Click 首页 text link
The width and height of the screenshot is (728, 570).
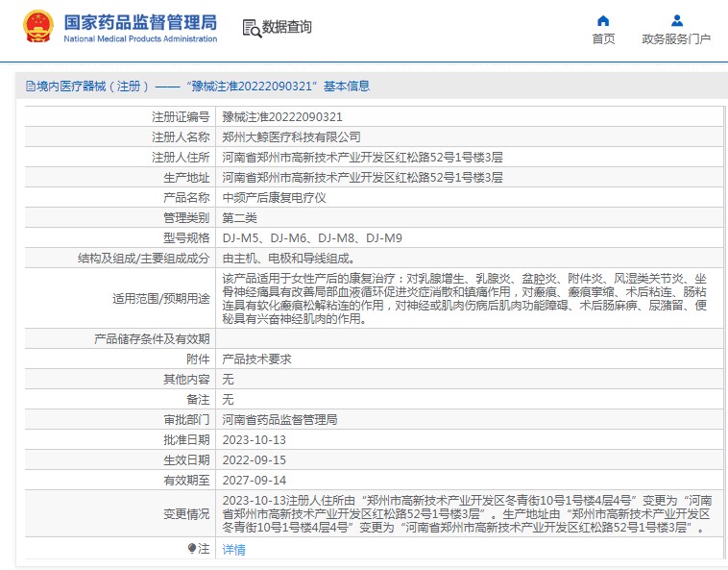(x=603, y=39)
